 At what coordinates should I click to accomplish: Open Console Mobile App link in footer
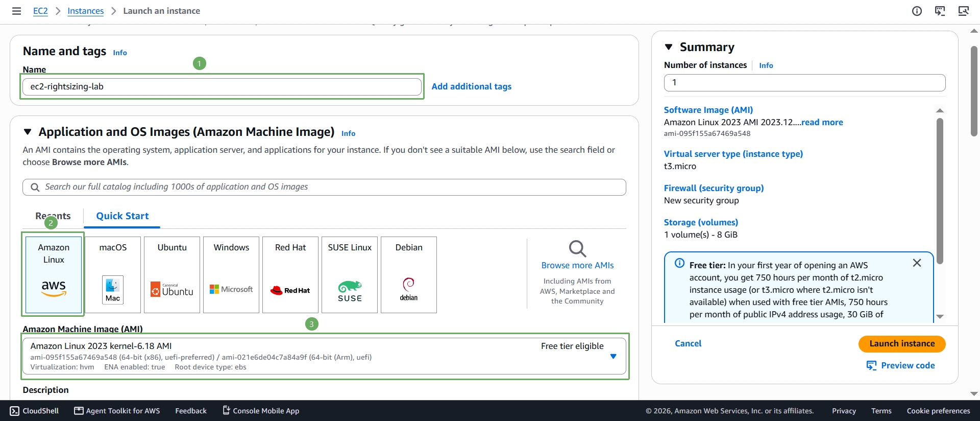tap(261, 411)
